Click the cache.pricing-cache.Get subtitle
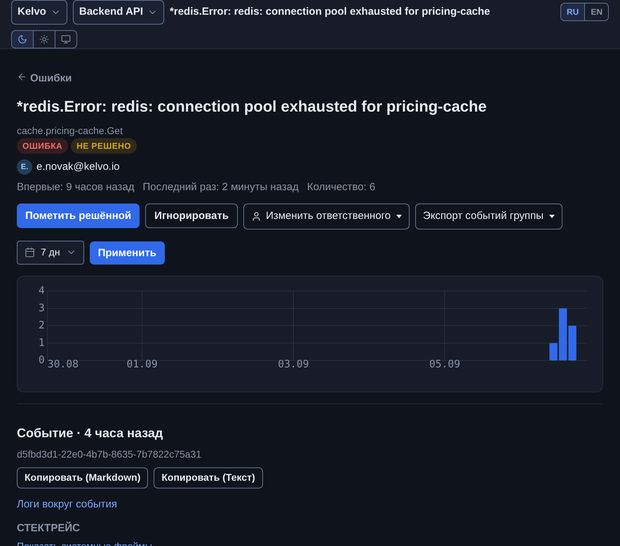Screen dimensions: 620x546 tap(70, 130)
